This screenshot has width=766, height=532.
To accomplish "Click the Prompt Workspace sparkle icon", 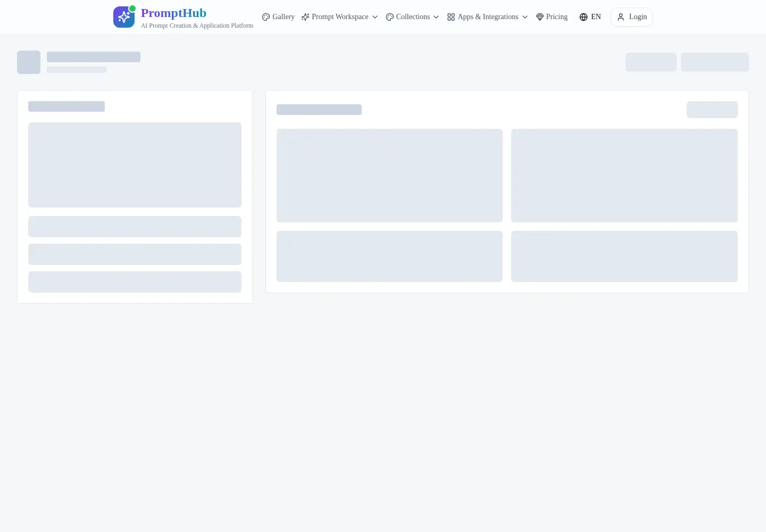I will pos(305,17).
